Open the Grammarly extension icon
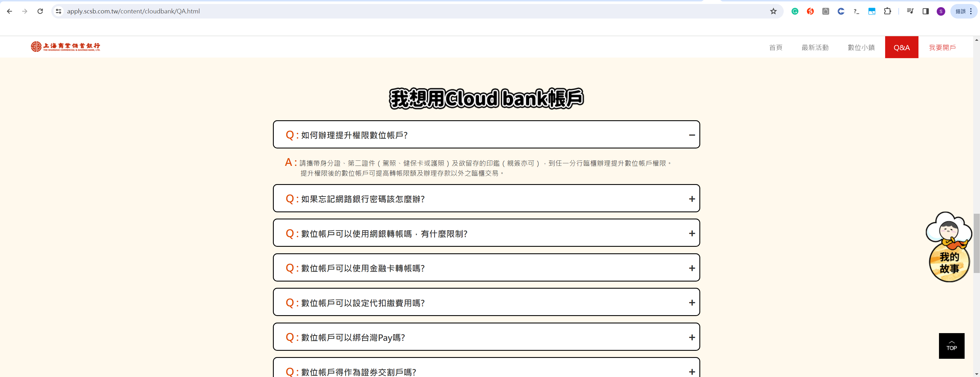 (x=795, y=11)
